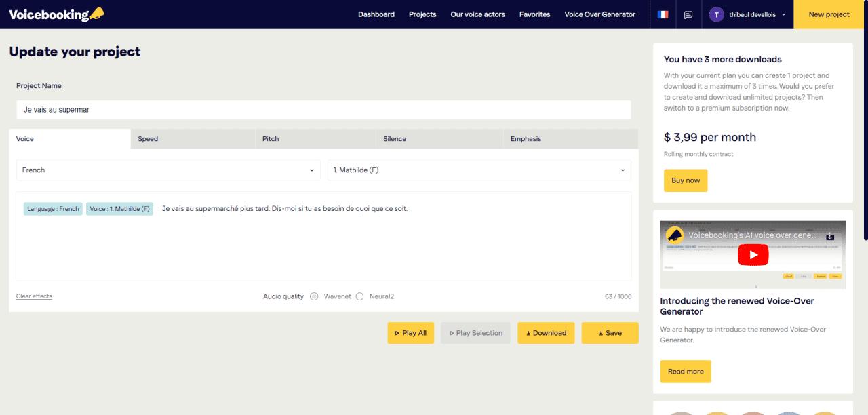Click the Save button
This screenshot has width=868, height=415.
point(610,333)
